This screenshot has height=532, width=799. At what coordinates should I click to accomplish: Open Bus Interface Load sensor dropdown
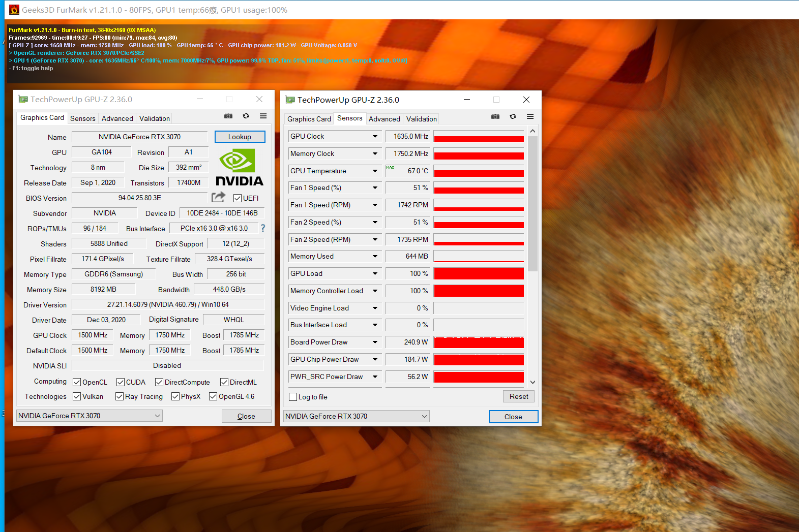coord(375,325)
